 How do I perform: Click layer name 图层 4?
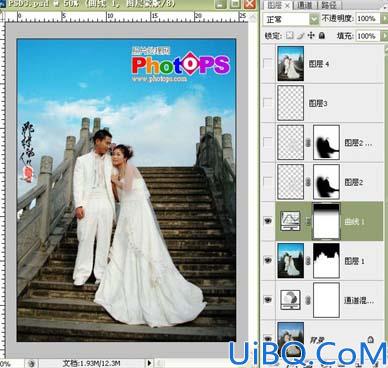(319, 64)
